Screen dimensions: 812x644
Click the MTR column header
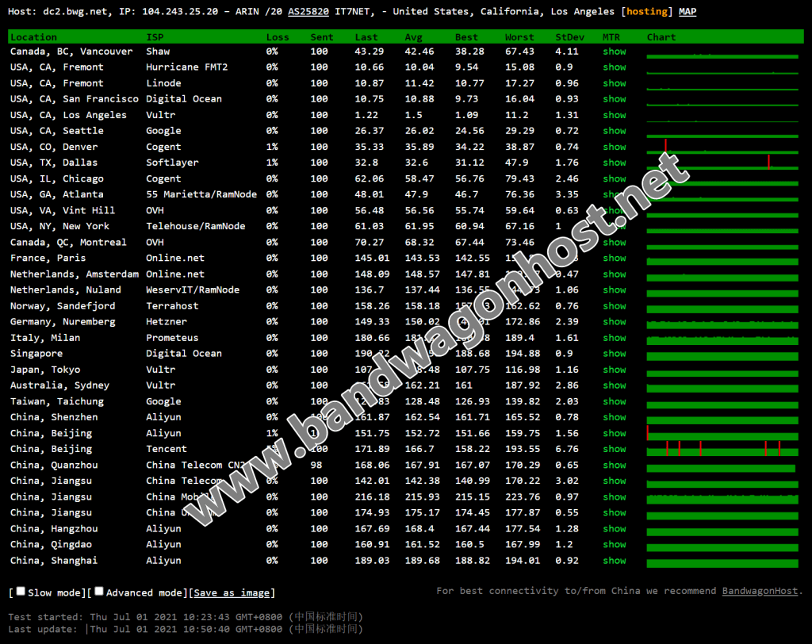(611, 36)
